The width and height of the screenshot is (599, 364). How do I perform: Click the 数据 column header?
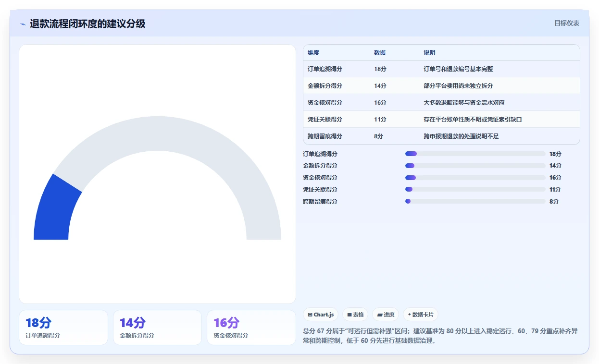380,53
